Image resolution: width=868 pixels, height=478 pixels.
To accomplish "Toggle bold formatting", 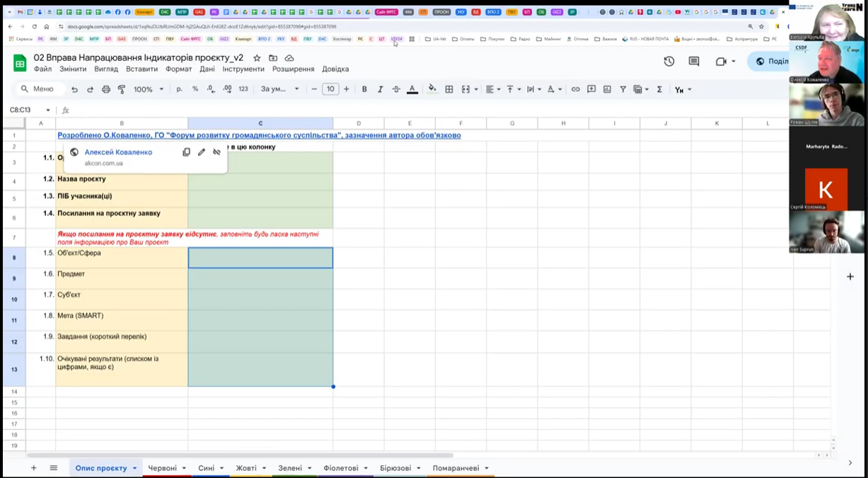I will click(364, 89).
